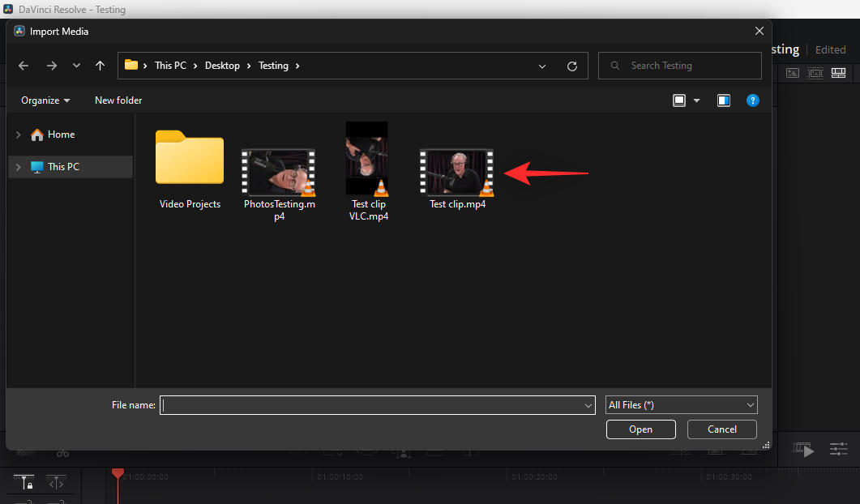Image resolution: width=860 pixels, height=504 pixels.
Task: Go forward in folder history
Action: point(52,66)
